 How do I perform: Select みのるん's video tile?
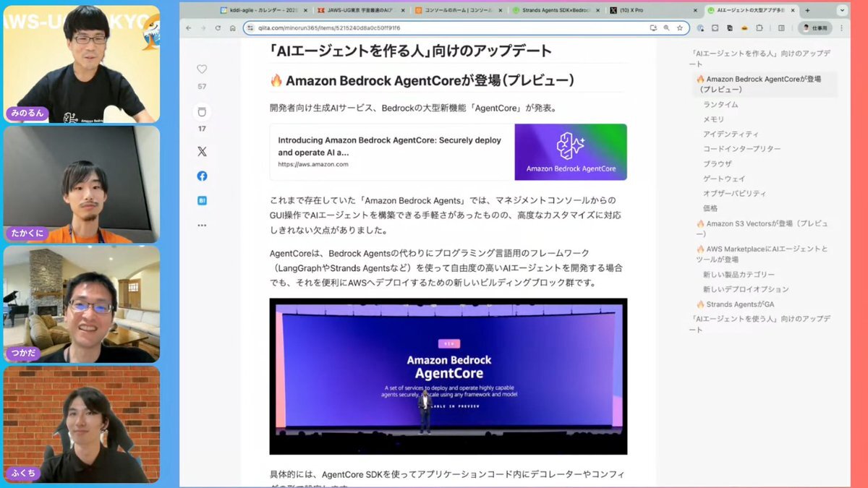[x=82, y=63]
